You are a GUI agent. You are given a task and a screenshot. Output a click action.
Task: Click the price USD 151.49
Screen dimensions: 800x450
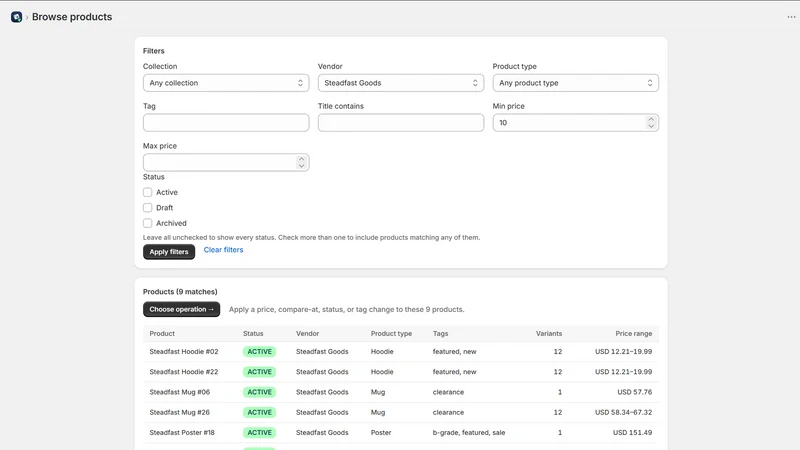click(x=633, y=433)
